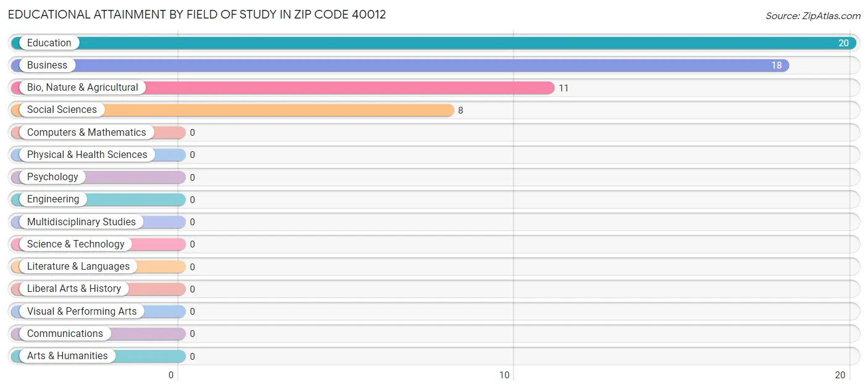The width and height of the screenshot is (868, 390).
Task: Click the Visual & Performing Arts label
Action: point(82,311)
